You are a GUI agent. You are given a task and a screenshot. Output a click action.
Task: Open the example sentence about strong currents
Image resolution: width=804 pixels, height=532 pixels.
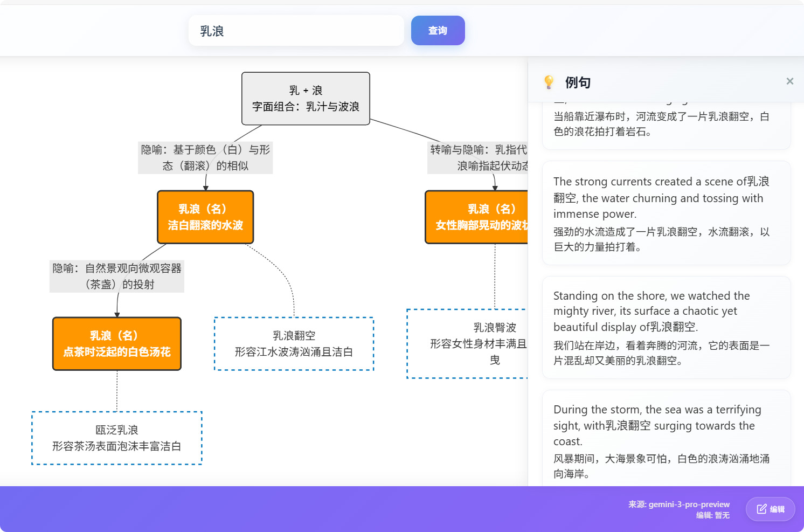pyautogui.click(x=666, y=213)
